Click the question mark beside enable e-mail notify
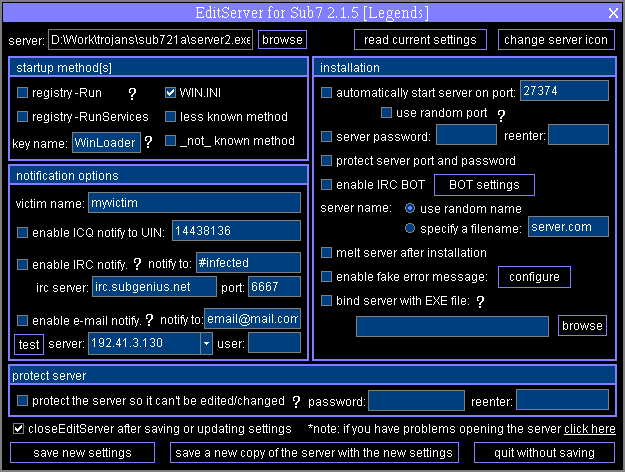Viewport: 625px width, 472px height. (x=149, y=320)
